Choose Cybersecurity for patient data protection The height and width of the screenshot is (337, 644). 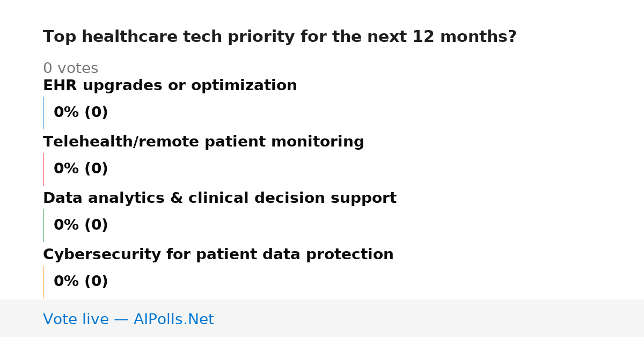click(218, 255)
